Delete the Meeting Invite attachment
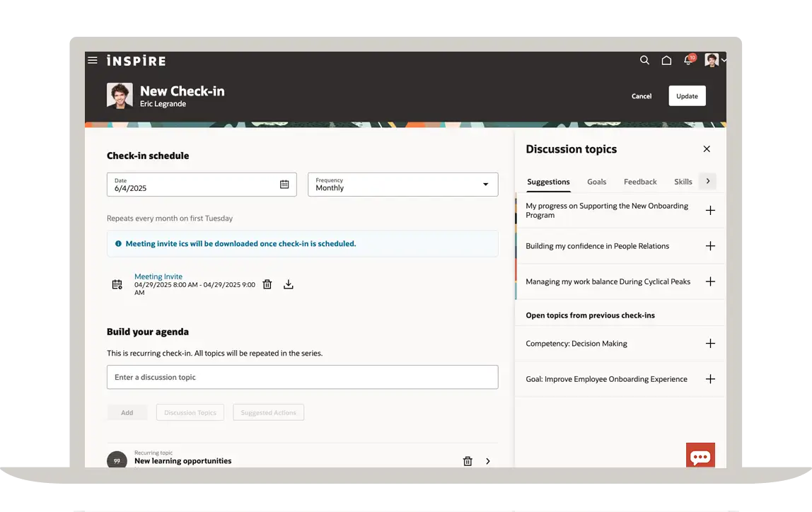The height and width of the screenshot is (512, 812). pyautogui.click(x=267, y=284)
